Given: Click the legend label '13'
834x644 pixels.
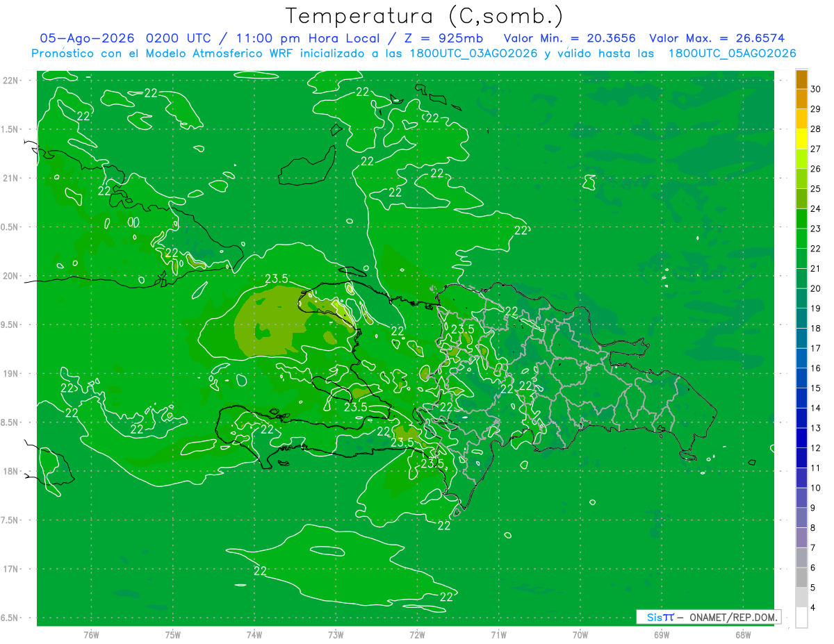Looking at the screenshot, I should [815, 428].
